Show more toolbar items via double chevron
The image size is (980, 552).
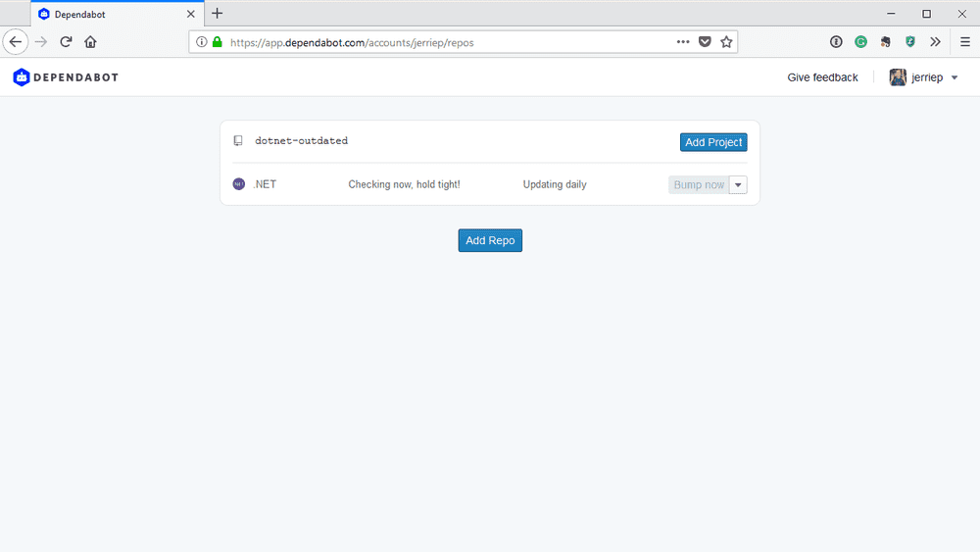pos(935,42)
